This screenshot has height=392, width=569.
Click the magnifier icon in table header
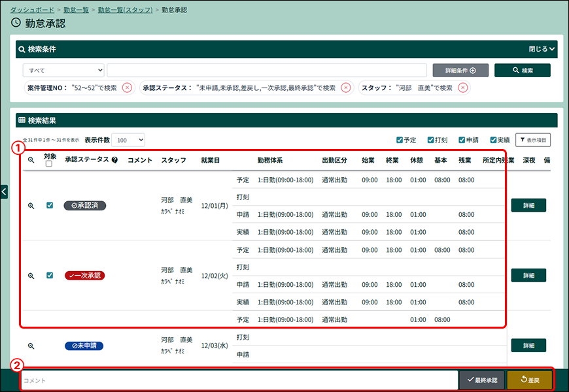click(x=31, y=160)
